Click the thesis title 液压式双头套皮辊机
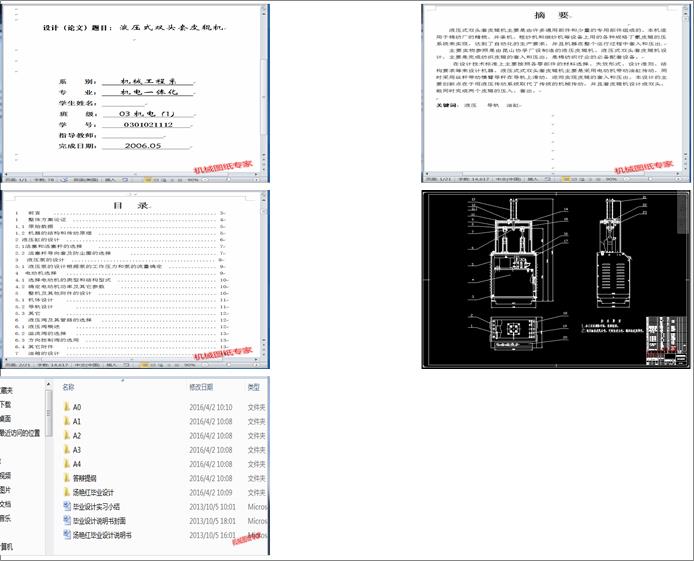This screenshot has height=561, width=694. click(172, 27)
